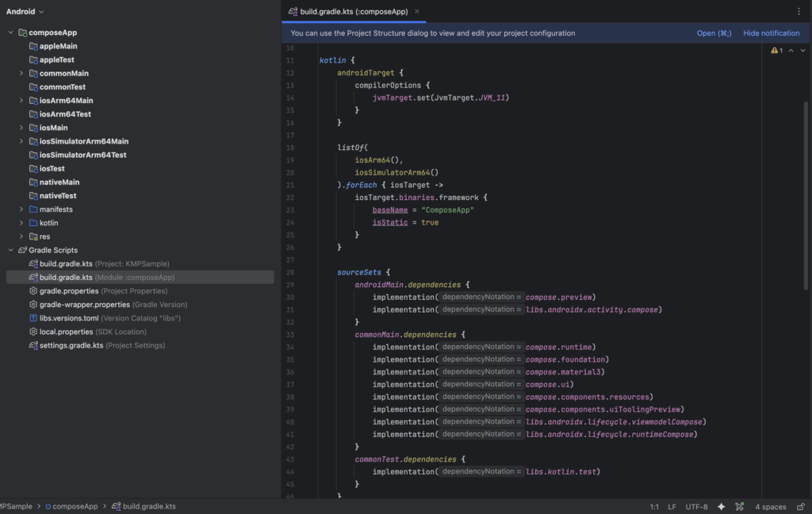Collapse the Gradle Scripts node
Image resolution: width=812 pixels, height=514 pixels.
pyautogui.click(x=11, y=250)
